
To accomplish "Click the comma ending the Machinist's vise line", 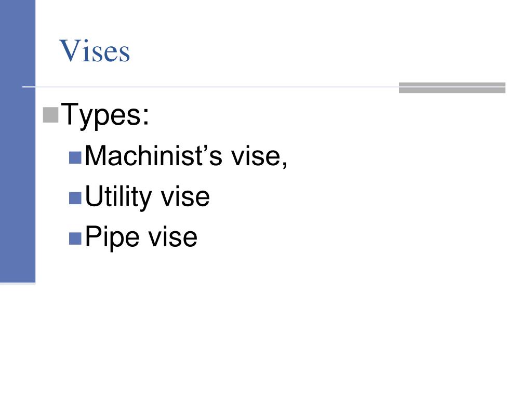I will point(284,164).
